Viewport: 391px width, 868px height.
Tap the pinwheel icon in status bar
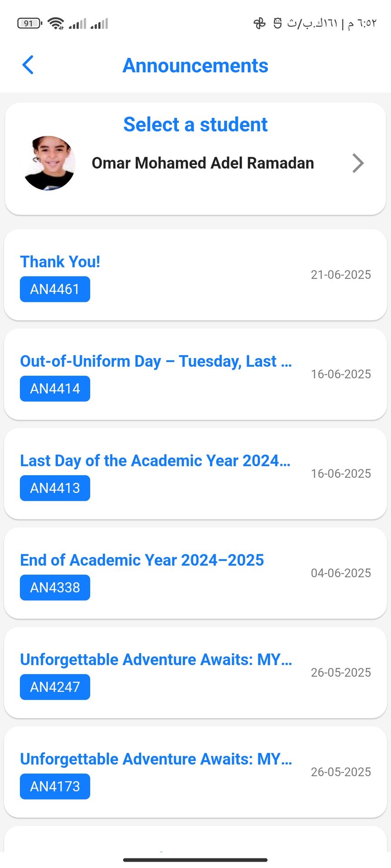pyautogui.click(x=259, y=23)
